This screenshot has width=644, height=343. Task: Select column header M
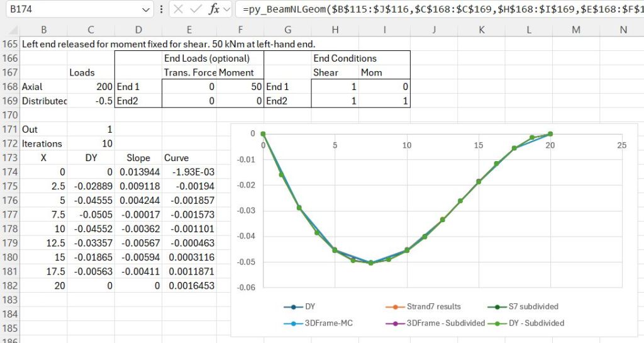pos(576,30)
